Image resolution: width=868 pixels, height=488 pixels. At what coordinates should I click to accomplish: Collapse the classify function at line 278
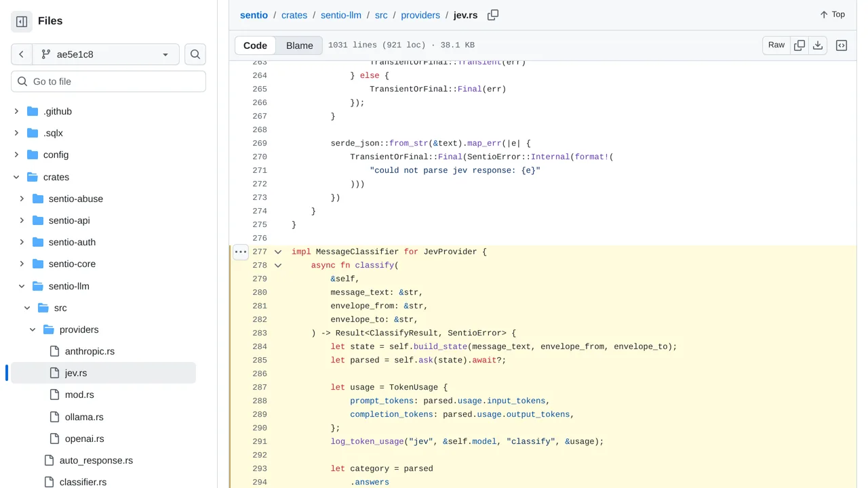(278, 265)
